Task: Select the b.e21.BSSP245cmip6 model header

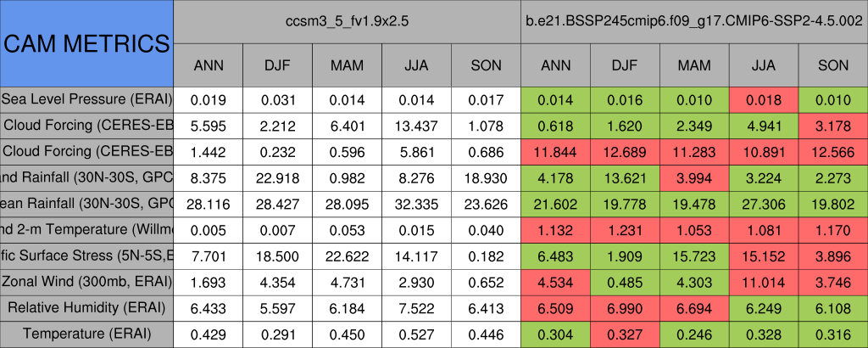Action: click(x=694, y=20)
